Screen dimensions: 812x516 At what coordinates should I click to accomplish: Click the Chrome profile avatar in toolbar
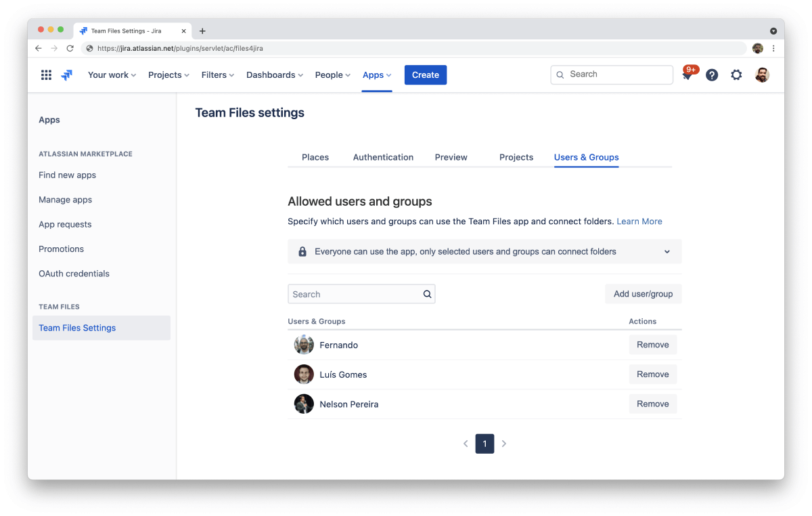[x=758, y=49]
